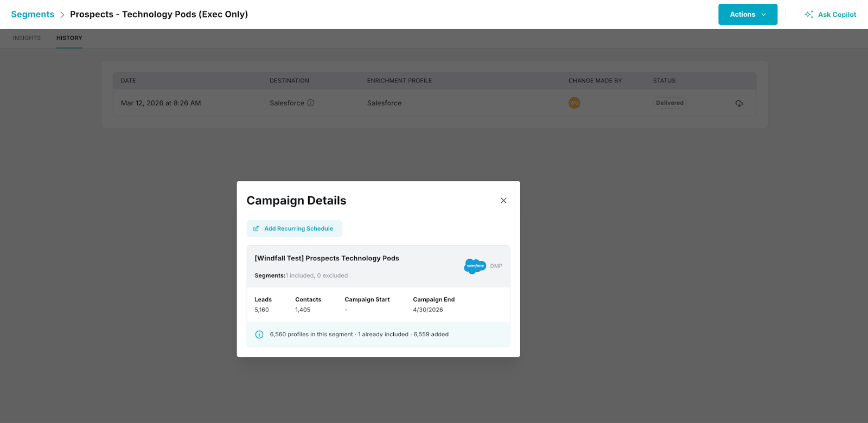This screenshot has height=423, width=868.
Task: Go to Segments breadcrumb link
Action: (x=33, y=15)
